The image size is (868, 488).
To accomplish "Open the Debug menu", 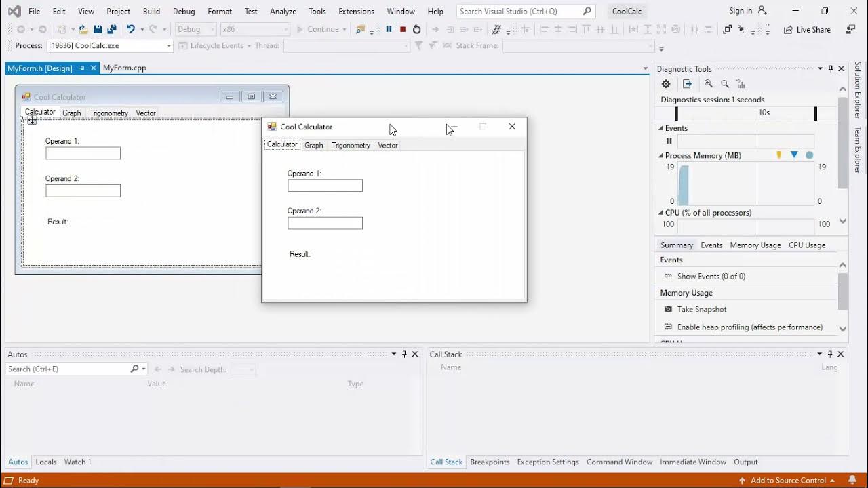I will pos(184,11).
